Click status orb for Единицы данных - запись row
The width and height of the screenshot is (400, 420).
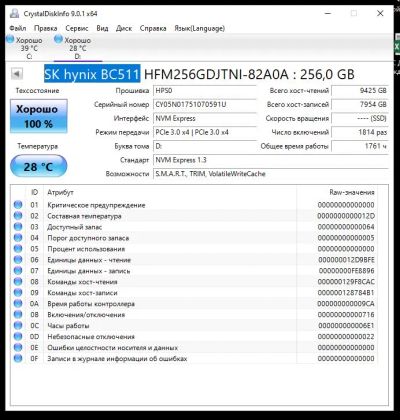[18, 271]
